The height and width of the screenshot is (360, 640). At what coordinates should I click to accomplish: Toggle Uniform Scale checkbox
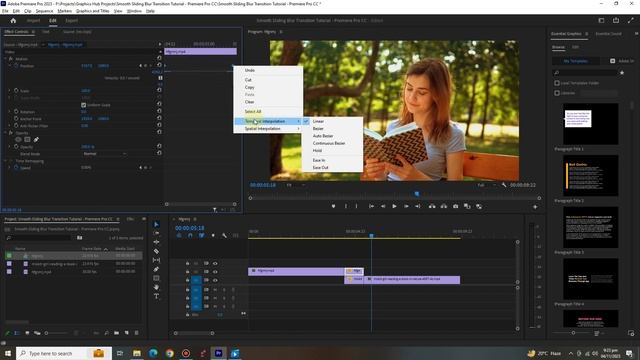point(84,105)
